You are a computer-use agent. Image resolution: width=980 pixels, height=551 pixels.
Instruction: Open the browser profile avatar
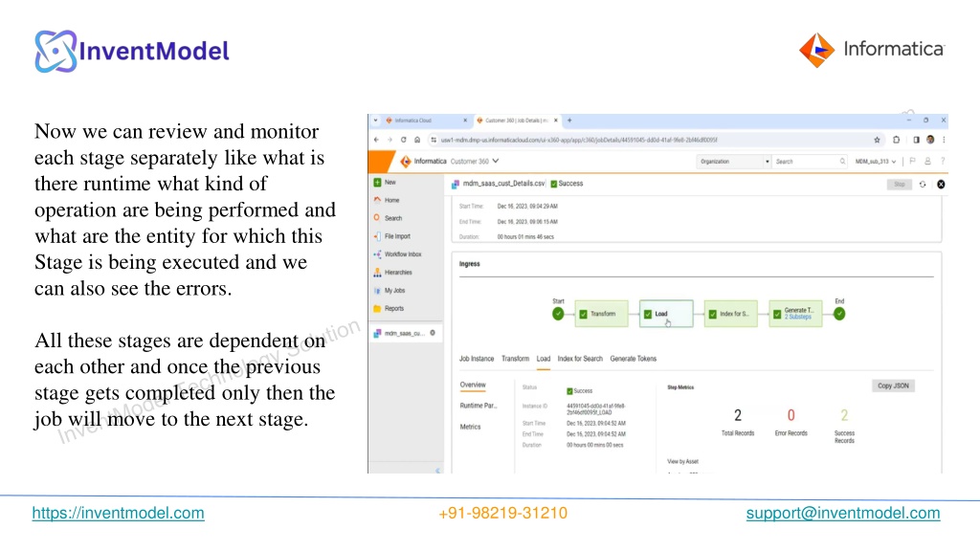click(x=930, y=140)
